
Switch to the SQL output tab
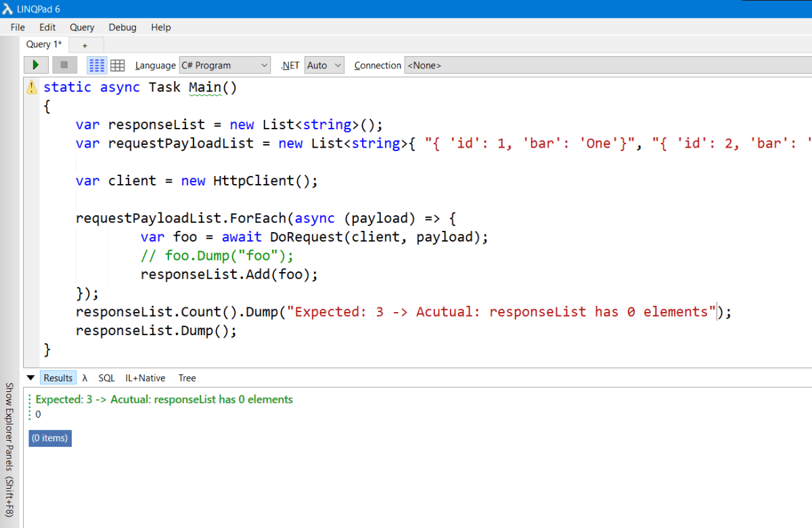tap(106, 378)
